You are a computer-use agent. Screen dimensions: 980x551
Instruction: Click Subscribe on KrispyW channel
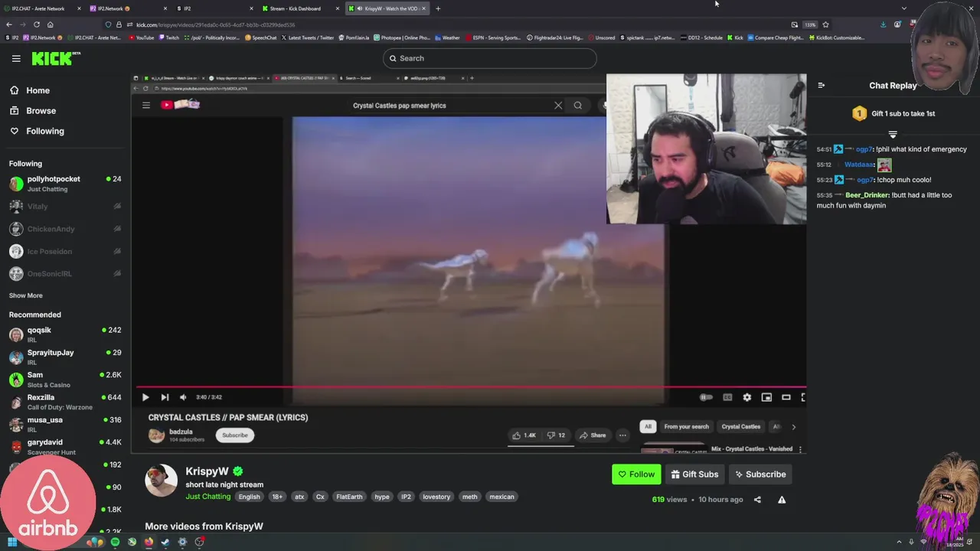point(760,474)
